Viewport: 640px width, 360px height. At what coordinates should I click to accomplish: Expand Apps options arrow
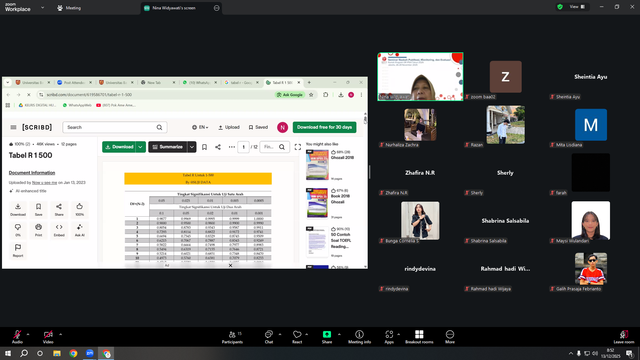coord(398,334)
